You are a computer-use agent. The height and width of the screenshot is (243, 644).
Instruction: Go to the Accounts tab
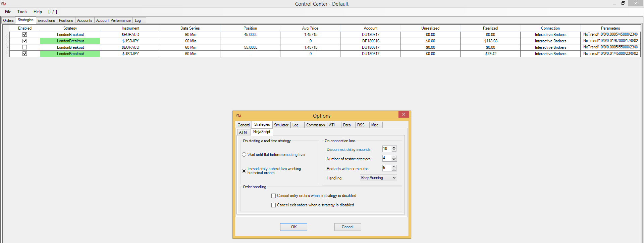coord(85,21)
